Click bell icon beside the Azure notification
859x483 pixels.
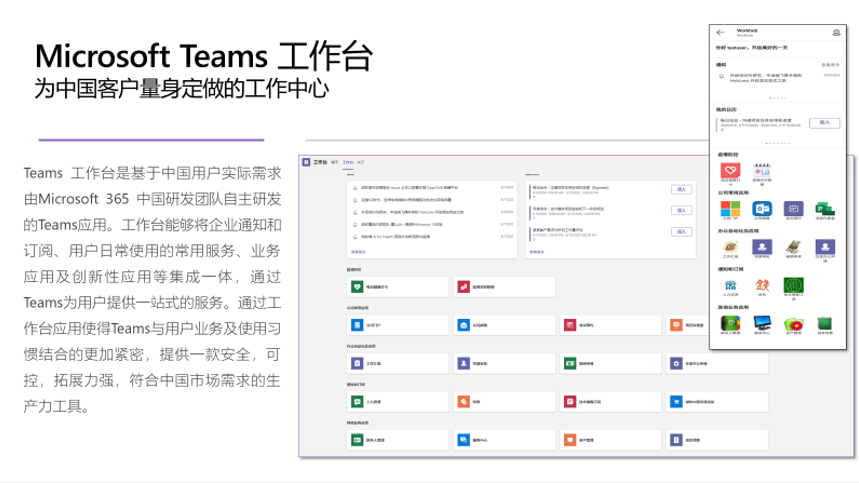pyautogui.click(x=355, y=188)
